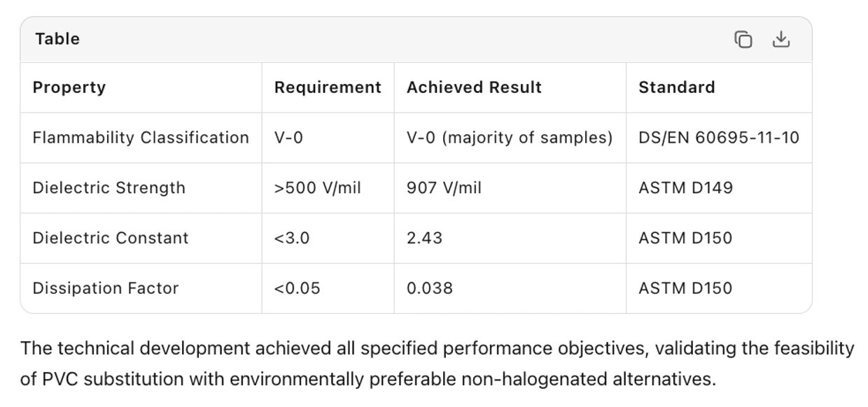Click the Requirement column header

coord(328,87)
